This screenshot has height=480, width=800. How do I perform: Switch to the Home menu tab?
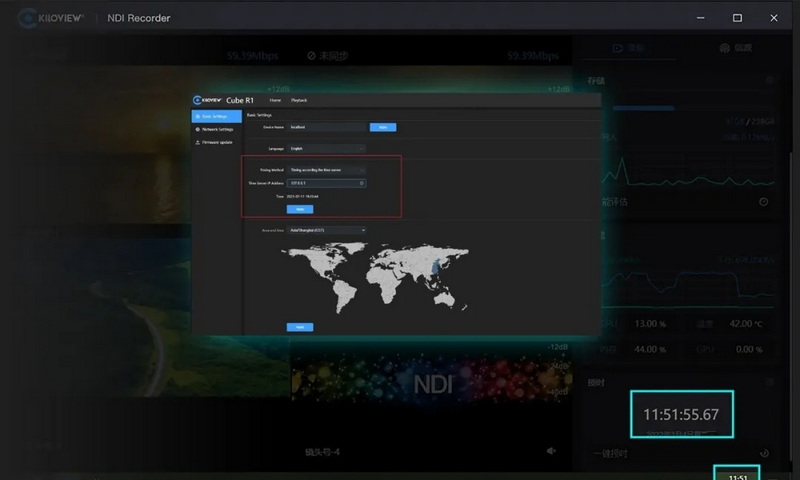275,101
